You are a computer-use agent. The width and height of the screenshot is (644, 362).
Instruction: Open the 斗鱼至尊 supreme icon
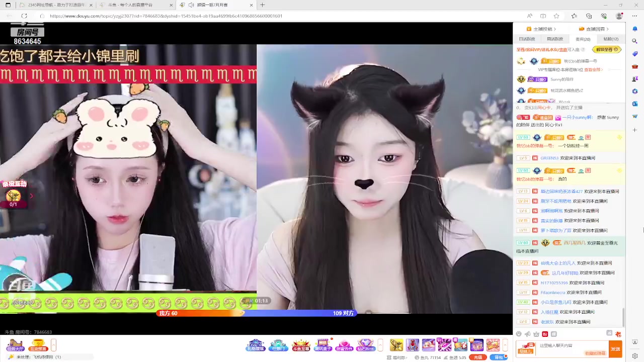(x=301, y=345)
